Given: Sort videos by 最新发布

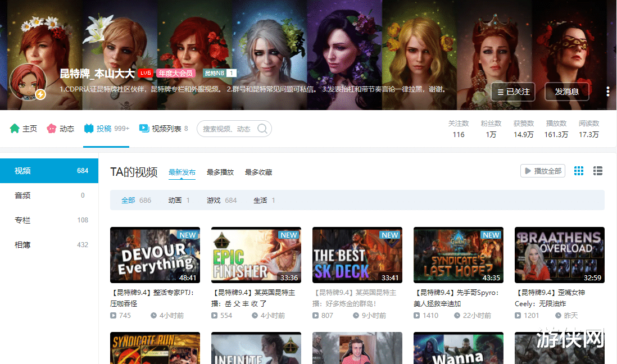Looking at the screenshot, I should click(x=182, y=172).
